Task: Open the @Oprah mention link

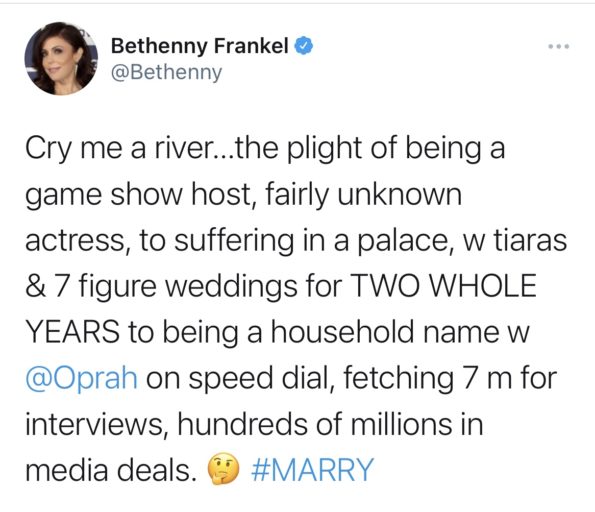Action: point(81,378)
